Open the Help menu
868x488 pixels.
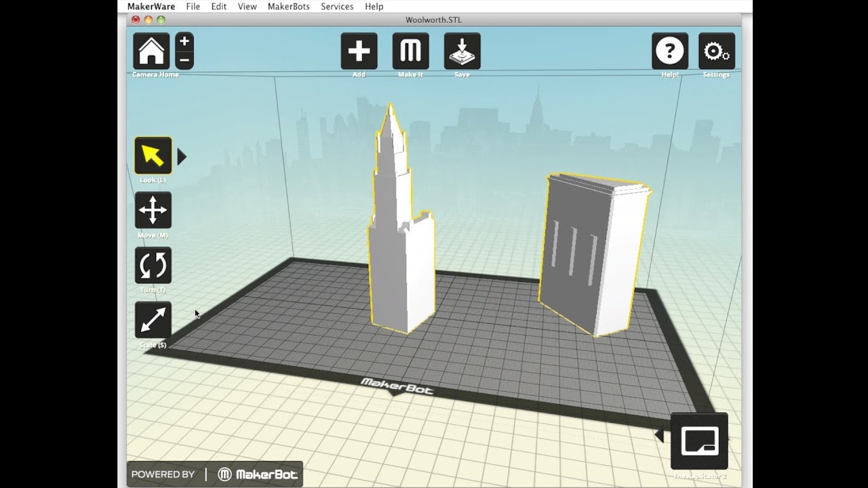pos(374,6)
